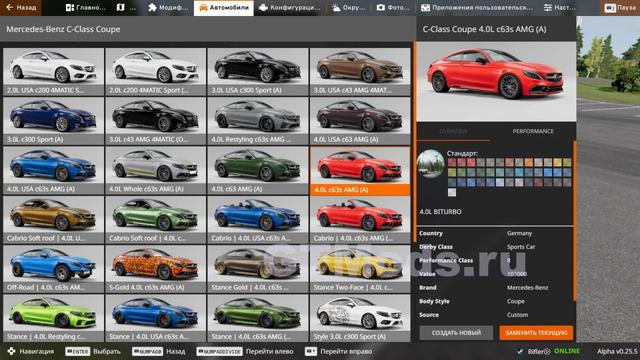Open the Окружение weather tab
Image resolution: width=640 pixels, height=360 pixels.
coord(348,7)
